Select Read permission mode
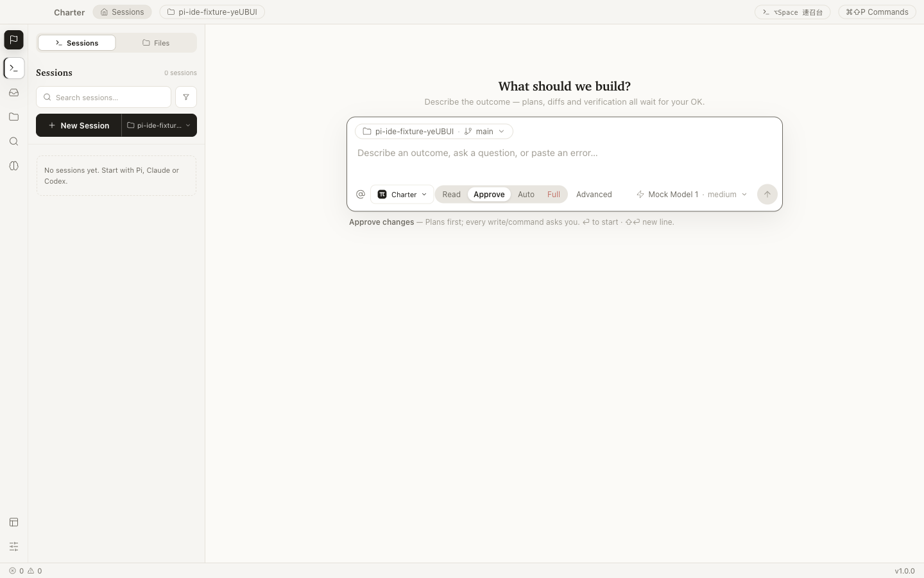This screenshot has height=578, width=924. click(451, 194)
